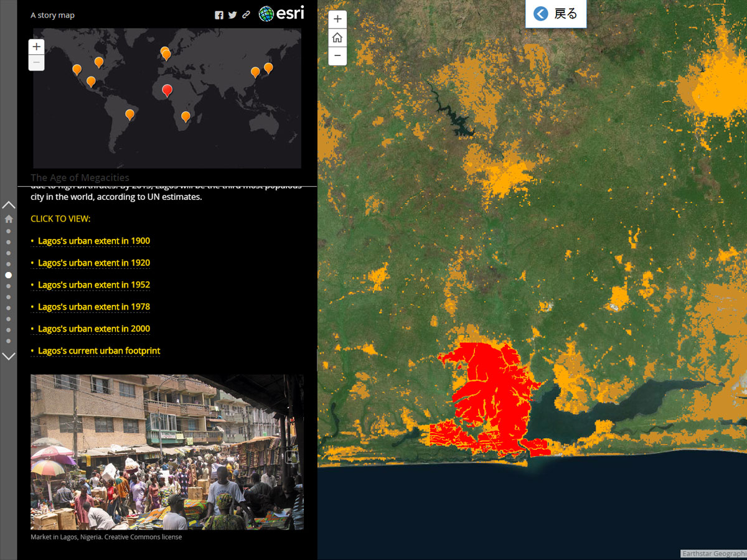This screenshot has height=560, width=747.
Task: Zoom in on the world overview map
Action: 37,47
